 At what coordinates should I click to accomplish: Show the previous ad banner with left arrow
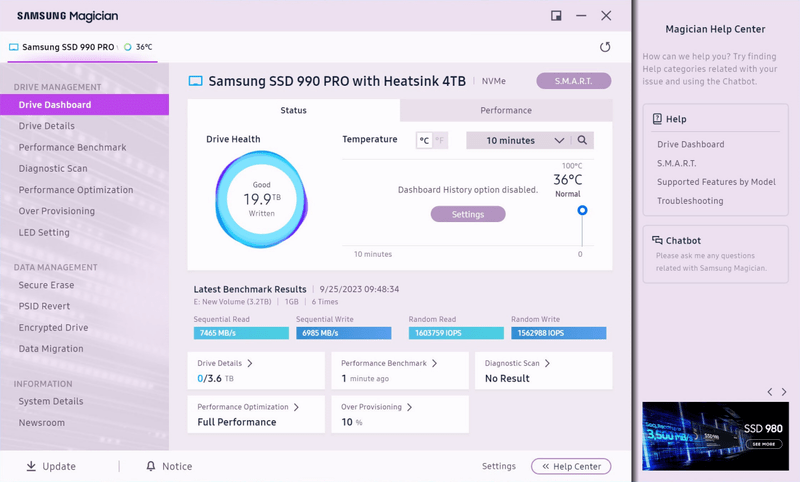tap(769, 392)
